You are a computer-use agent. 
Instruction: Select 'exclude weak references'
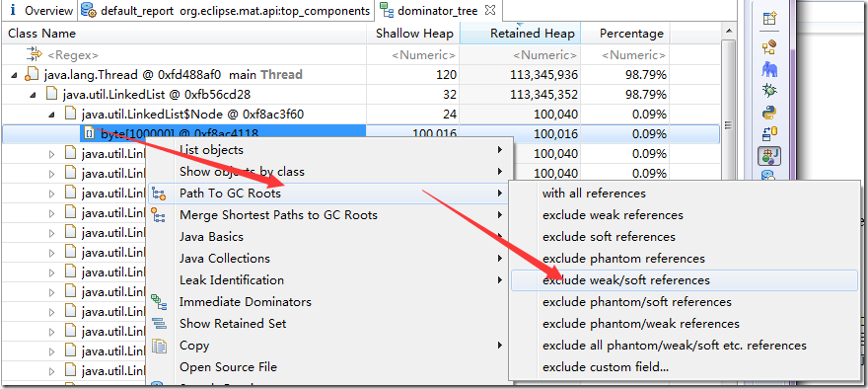685,215
